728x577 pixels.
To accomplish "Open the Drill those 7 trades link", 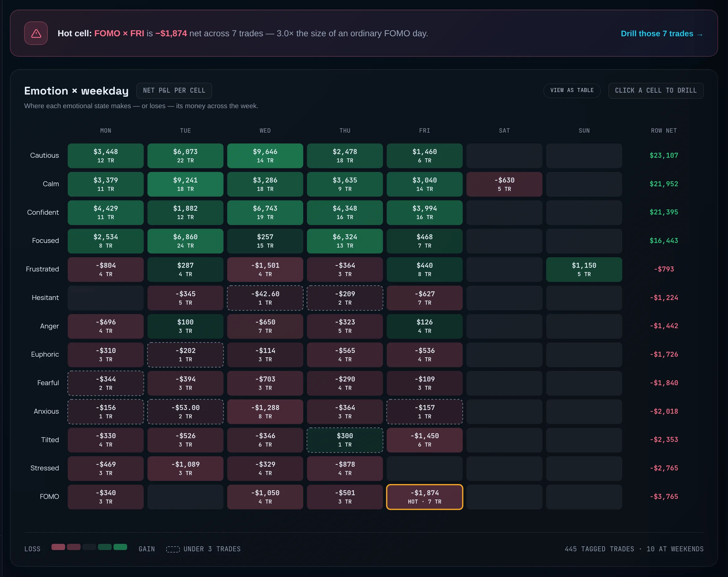I will 662,34.
